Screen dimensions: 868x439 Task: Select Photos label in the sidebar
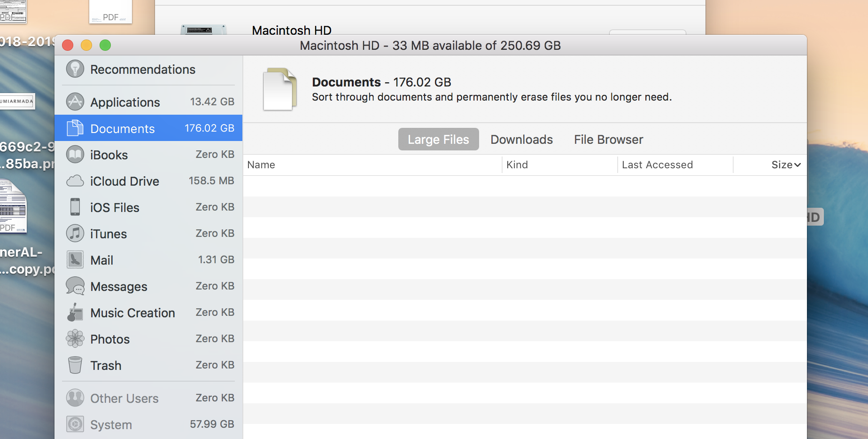[110, 339]
